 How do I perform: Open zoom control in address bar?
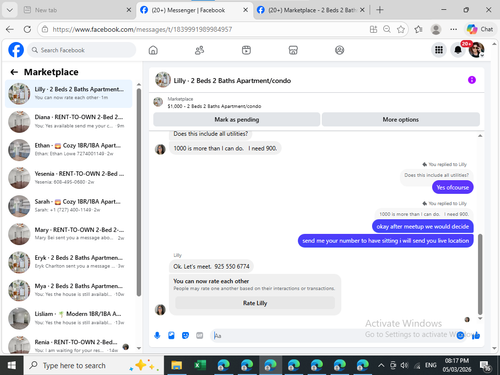[387, 29]
